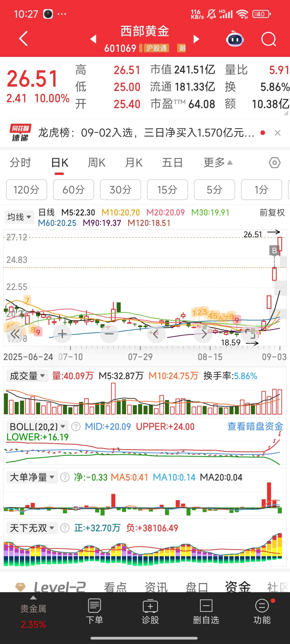Tap stock title 西部黄金
Viewport: 290px width, 644px height.
145,31
